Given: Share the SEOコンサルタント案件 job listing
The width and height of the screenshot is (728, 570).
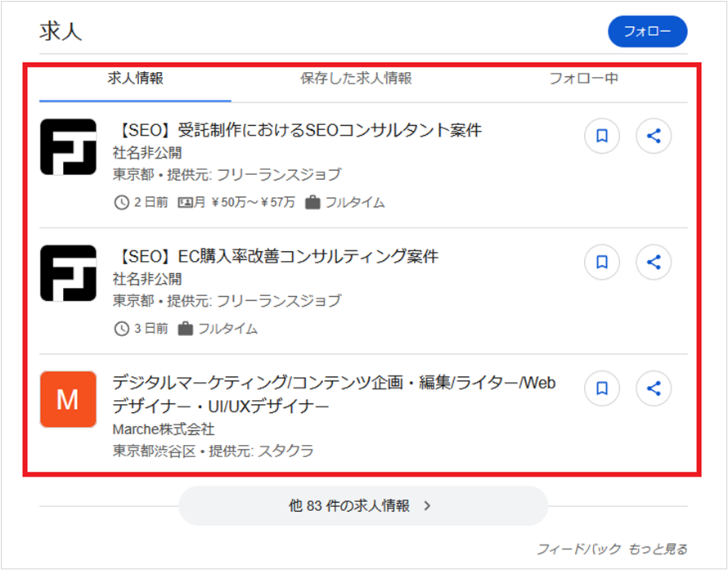Looking at the screenshot, I should (x=653, y=136).
